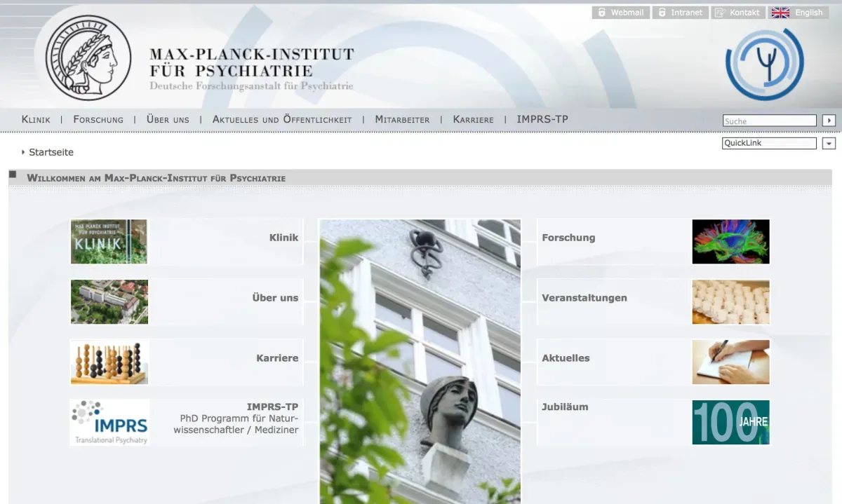Image resolution: width=842 pixels, height=504 pixels.
Task: Open the Veranstaltungen tile link
Action: (584, 298)
